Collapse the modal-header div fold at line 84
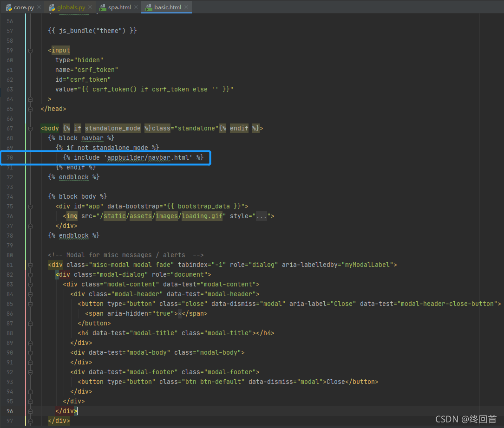This screenshot has width=504, height=428. [30, 294]
